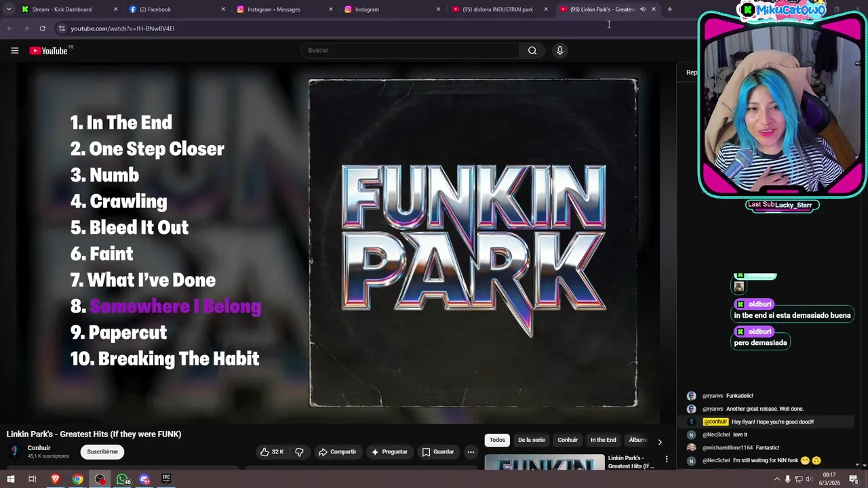Click the 45,1 K suscriptores count

click(48, 456)
